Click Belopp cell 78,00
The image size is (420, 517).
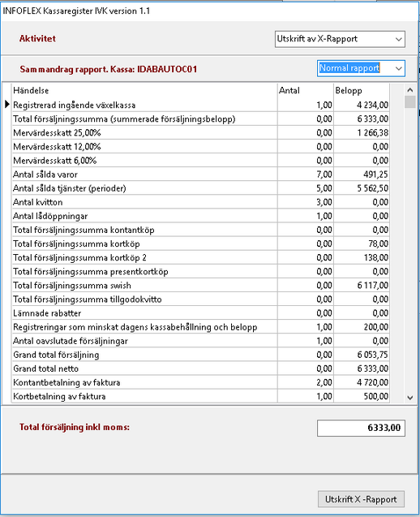pos(362,243)
